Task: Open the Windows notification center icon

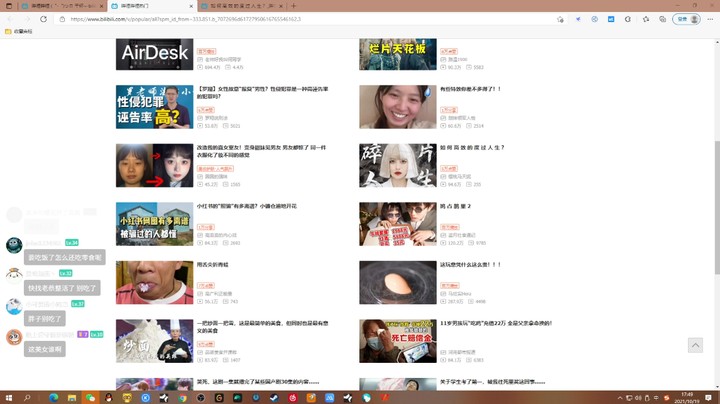Action: point(709,398)
